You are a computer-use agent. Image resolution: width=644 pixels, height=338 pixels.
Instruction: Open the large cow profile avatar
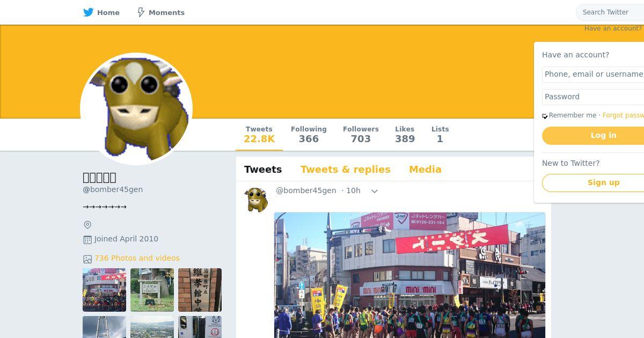(x=136, y=109)
